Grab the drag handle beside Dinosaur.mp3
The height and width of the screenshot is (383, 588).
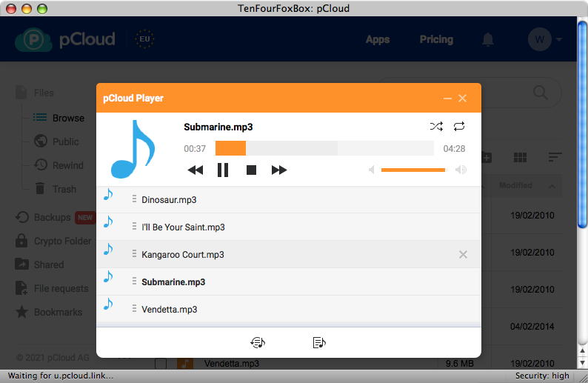(134, 199)
